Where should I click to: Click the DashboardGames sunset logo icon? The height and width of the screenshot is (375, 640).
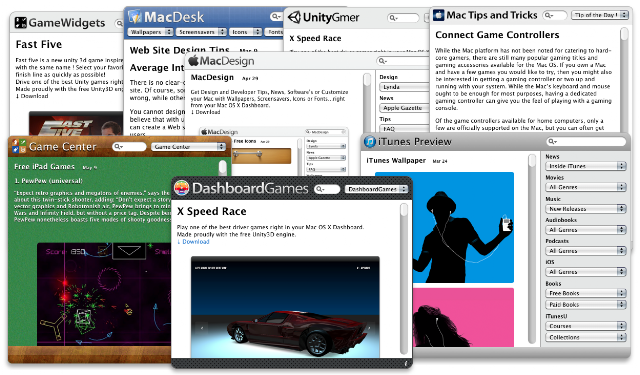pyautogui.click(x=181, y=188)
